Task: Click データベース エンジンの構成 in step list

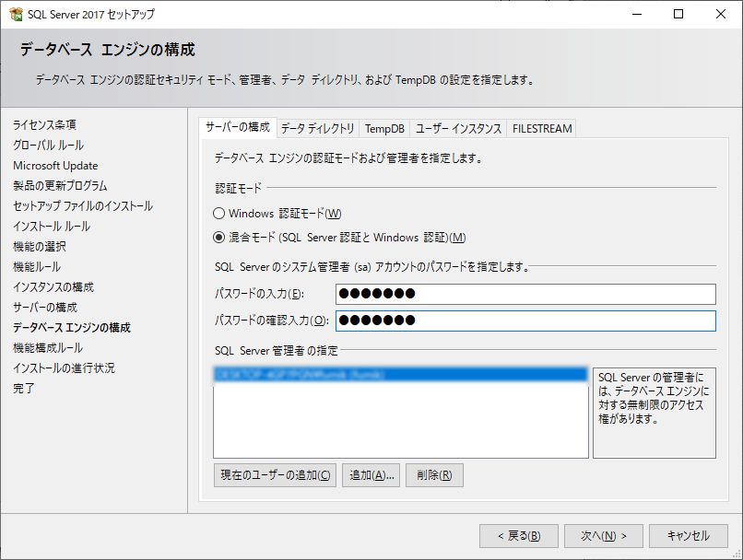Action: pyautogui.click(x=72, y=328)
